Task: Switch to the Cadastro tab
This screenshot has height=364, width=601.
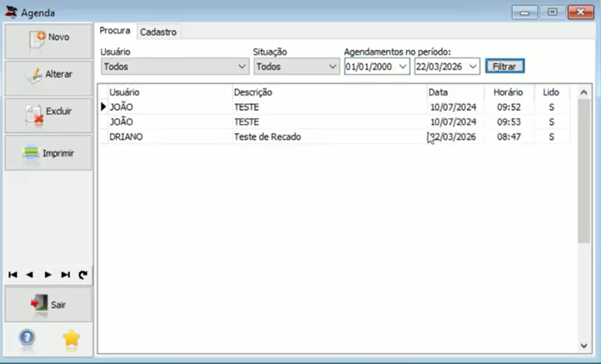Action: pyautogui.click(x=158, y=32)
